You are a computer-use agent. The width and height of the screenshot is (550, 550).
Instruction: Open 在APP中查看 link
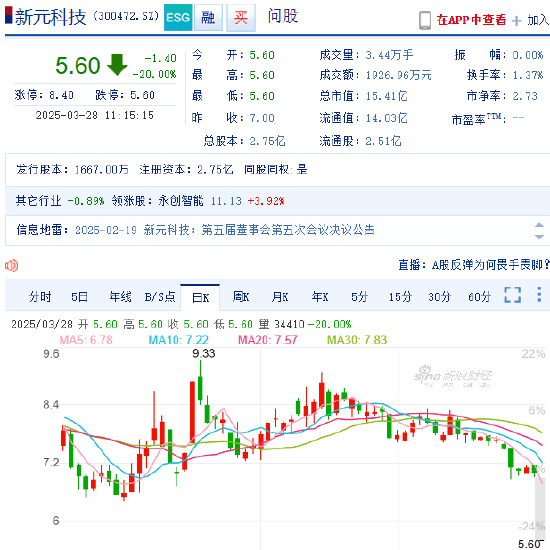(471, 20)
